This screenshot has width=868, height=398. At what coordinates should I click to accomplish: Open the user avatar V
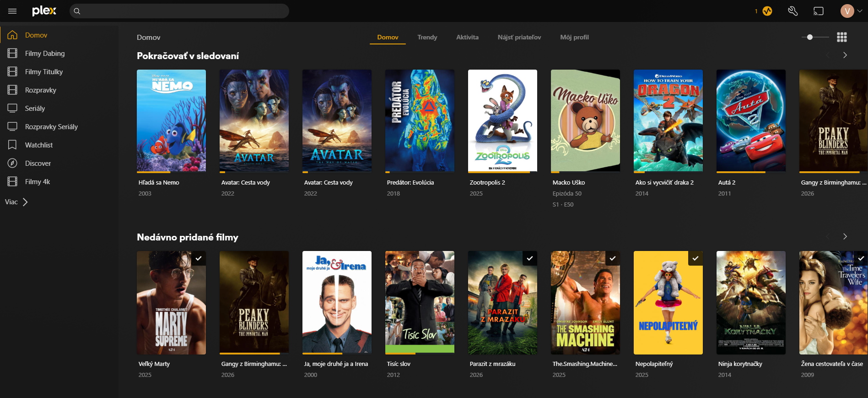(847, 11)
